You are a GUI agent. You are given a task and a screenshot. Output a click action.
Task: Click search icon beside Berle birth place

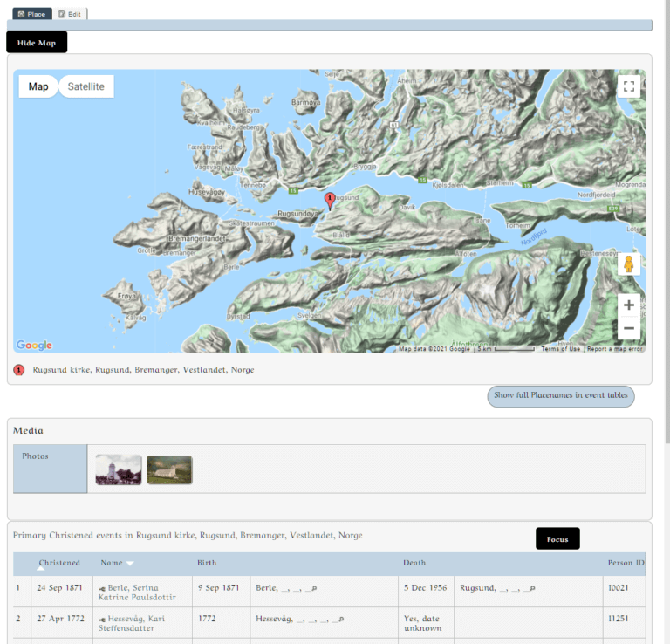pyautogui.click(x=313, y=589)
